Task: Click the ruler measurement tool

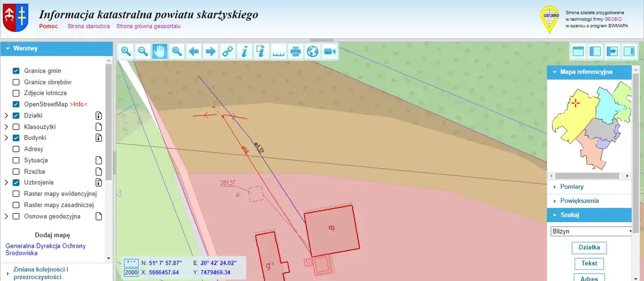Action: click(x=278, y=51)
